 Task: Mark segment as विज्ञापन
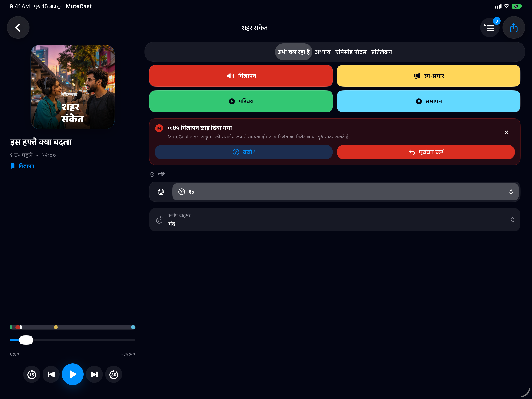pos(241,76)
